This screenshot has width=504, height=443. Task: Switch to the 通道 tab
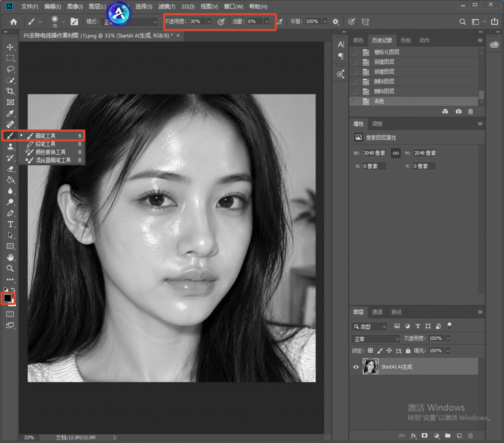[377, 312]
